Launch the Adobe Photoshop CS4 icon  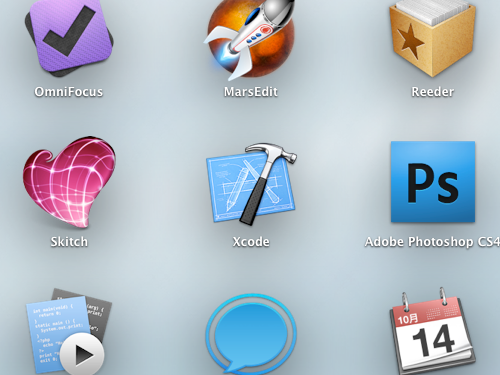coord(433,182)
